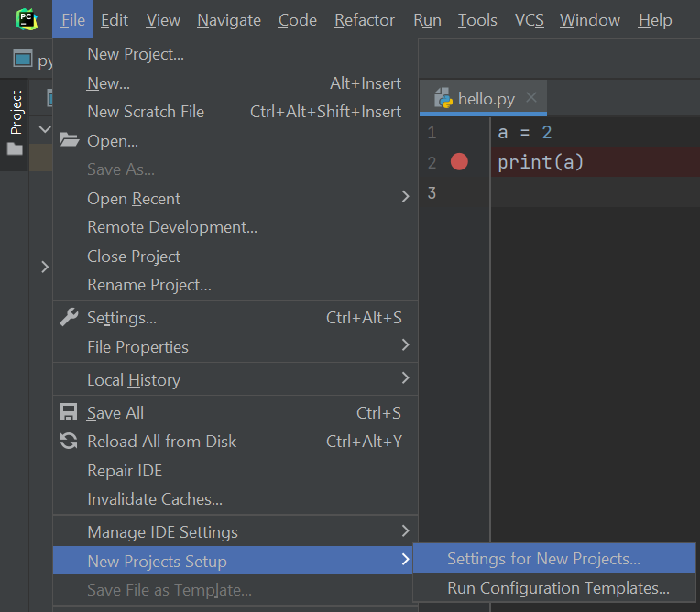Choose New Project... from File menu
700x612 pixels.
[235, 54]
